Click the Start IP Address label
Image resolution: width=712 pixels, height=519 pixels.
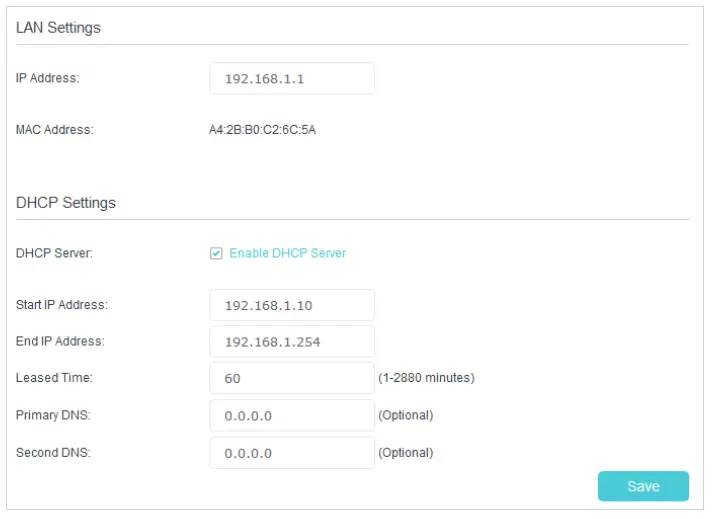pos(62,305)
